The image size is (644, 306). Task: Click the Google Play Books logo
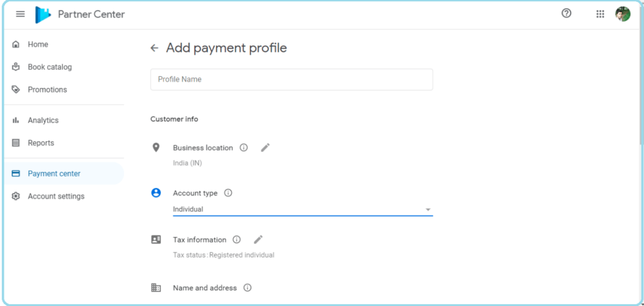click(43, 15)
